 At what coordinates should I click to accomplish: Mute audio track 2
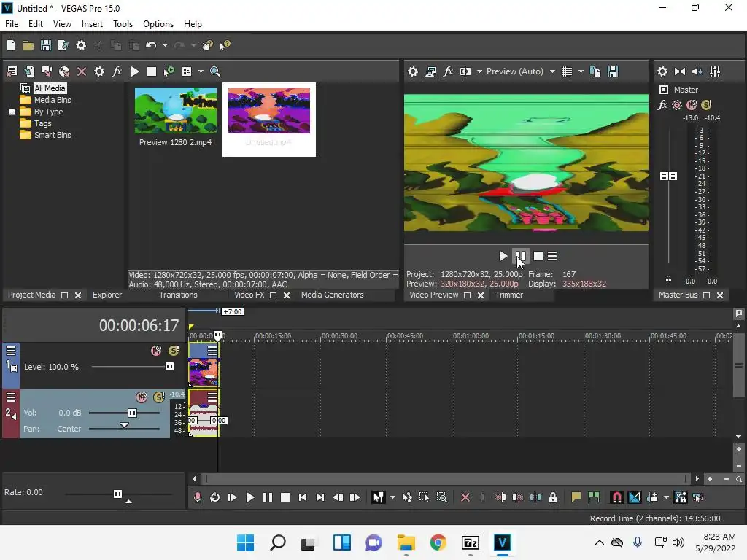point(142,397)
